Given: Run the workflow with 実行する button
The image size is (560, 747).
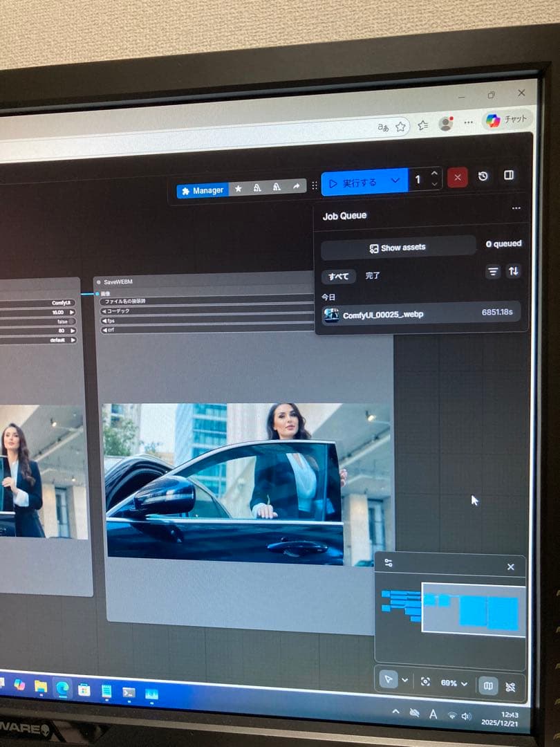Looking at the screenshot, I should coord(353,183).
